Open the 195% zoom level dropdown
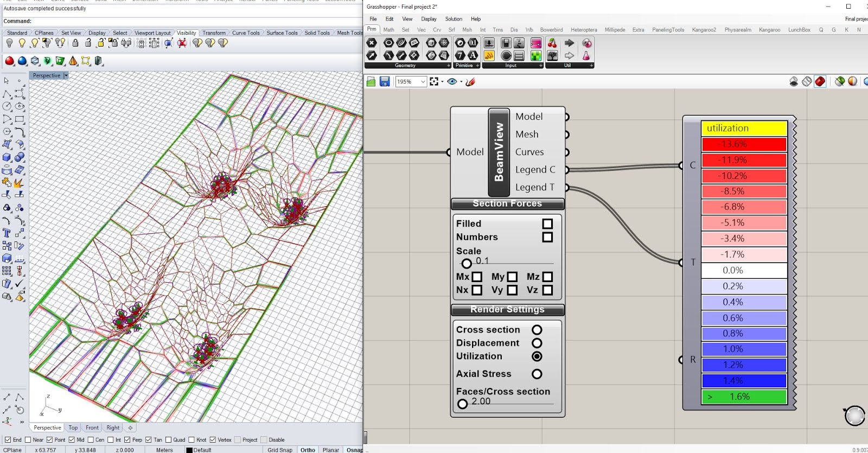This screenshot has height=453, width=868. (423, 81)
